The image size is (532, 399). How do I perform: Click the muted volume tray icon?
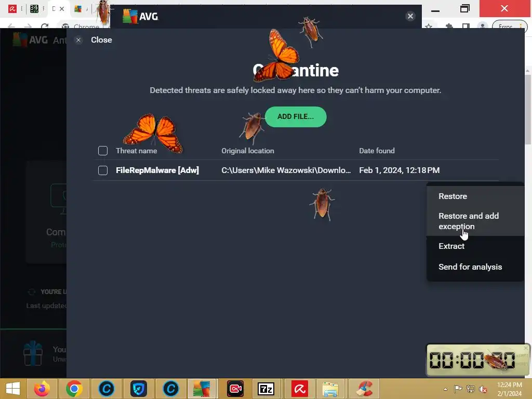tap(483, 389)
